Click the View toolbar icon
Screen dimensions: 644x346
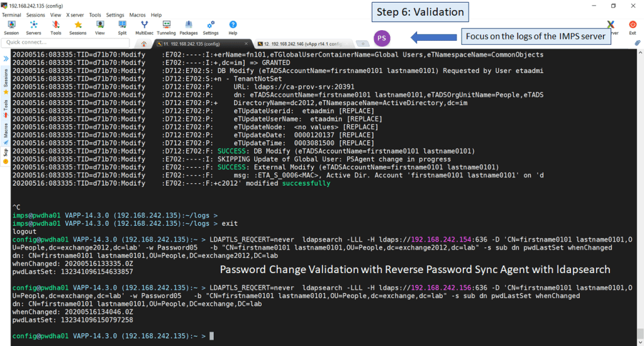pyautogui.click(x=100, y=26)
